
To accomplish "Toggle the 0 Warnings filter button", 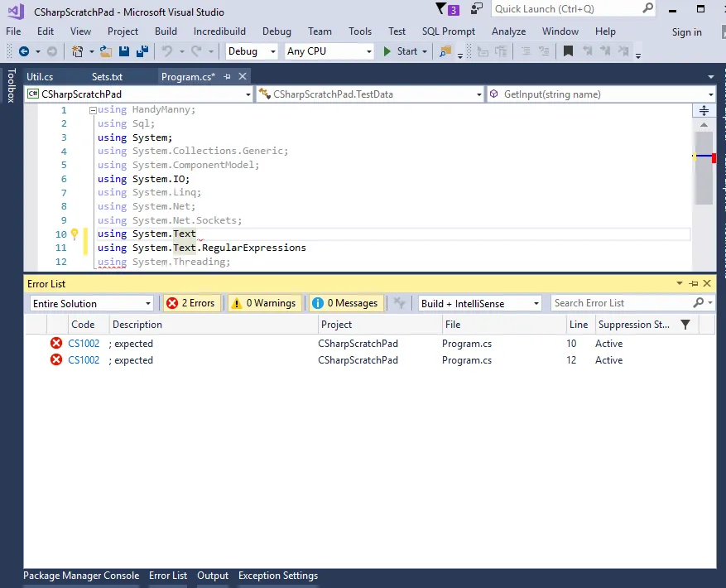I will pyautogui.click(x=264, y=303).
